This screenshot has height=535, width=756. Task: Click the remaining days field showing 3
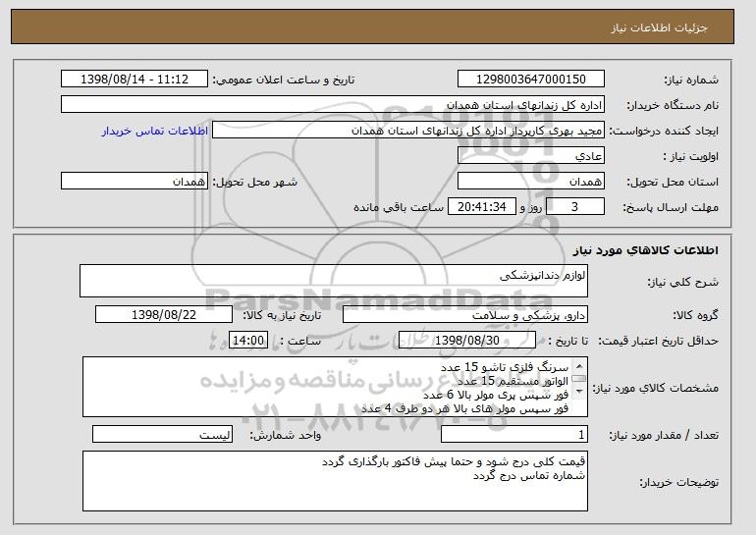tap(574, 207)
